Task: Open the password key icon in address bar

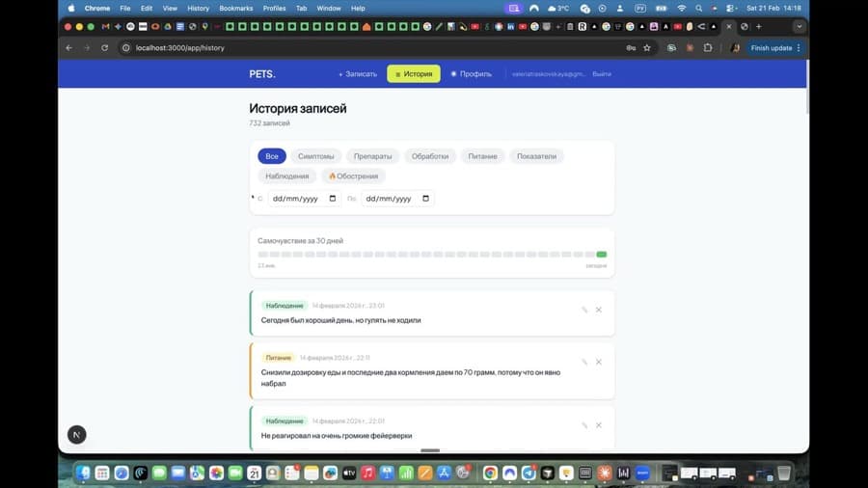Action: pos(631,48)
